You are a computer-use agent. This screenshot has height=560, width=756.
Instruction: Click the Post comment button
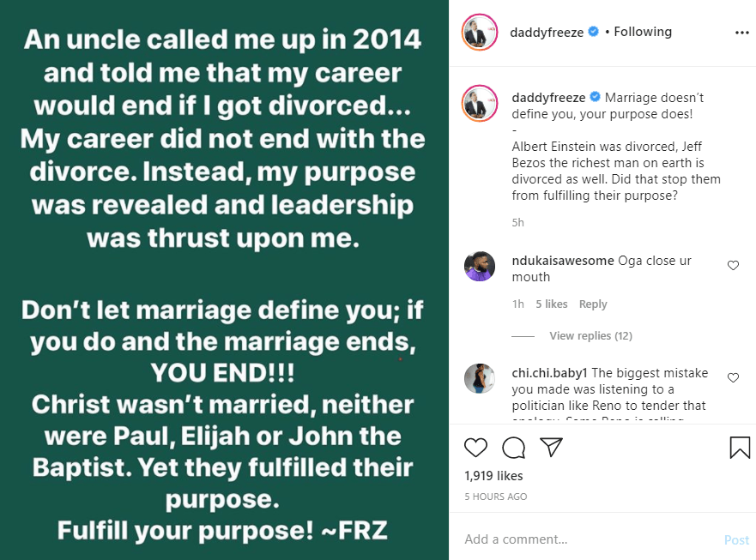tap(736, 540)
